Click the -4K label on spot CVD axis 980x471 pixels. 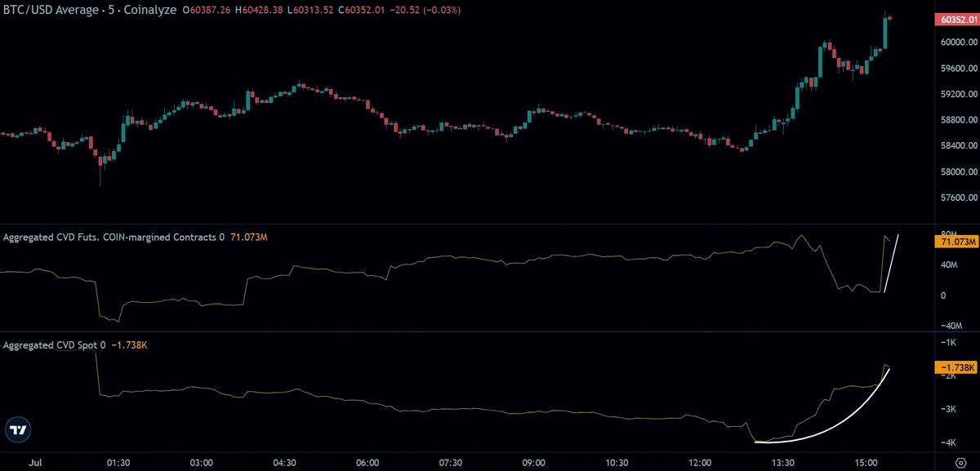click(x=948, y=443)
